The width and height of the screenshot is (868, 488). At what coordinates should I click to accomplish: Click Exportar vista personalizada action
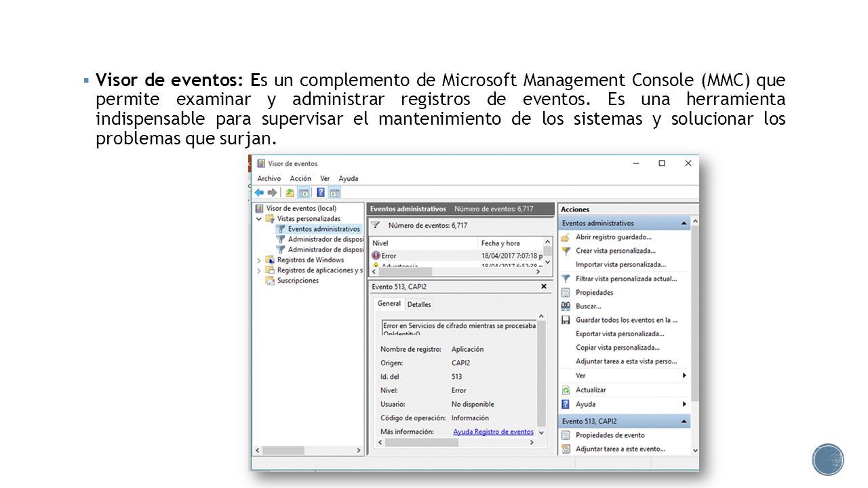point(620,333)
